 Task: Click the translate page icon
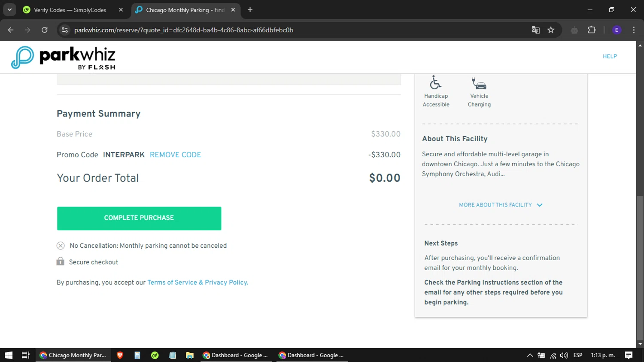tap(535, 30)
